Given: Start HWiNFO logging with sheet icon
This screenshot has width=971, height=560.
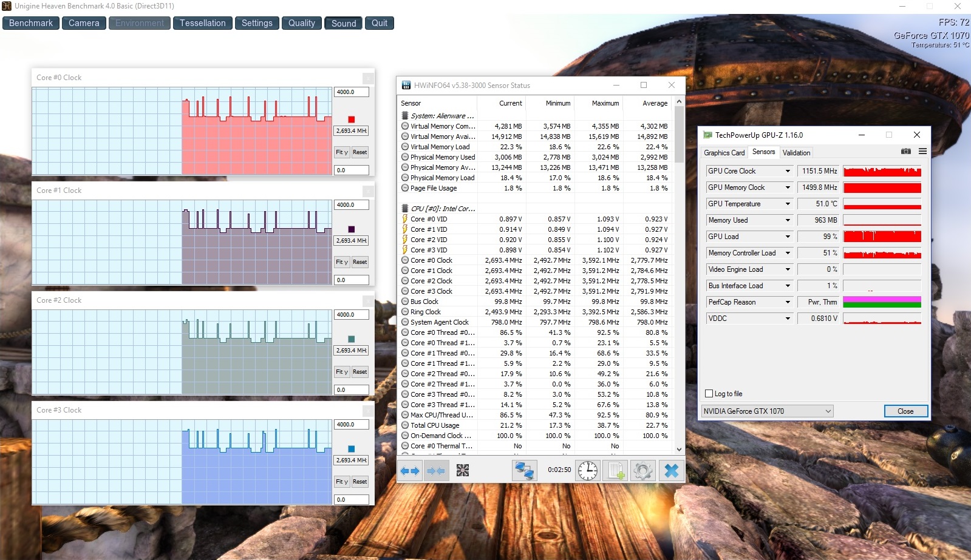Looking at the screenshot, I should point(616,470).
